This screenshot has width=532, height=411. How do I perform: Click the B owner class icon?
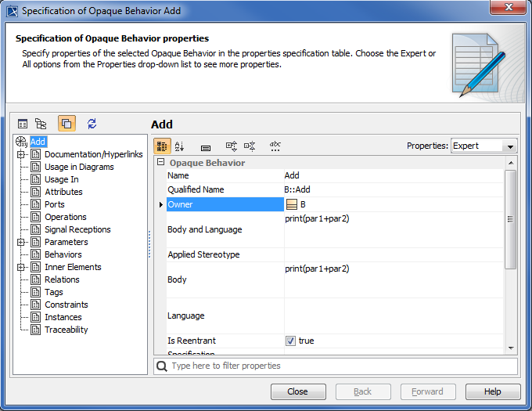point(292,204)
